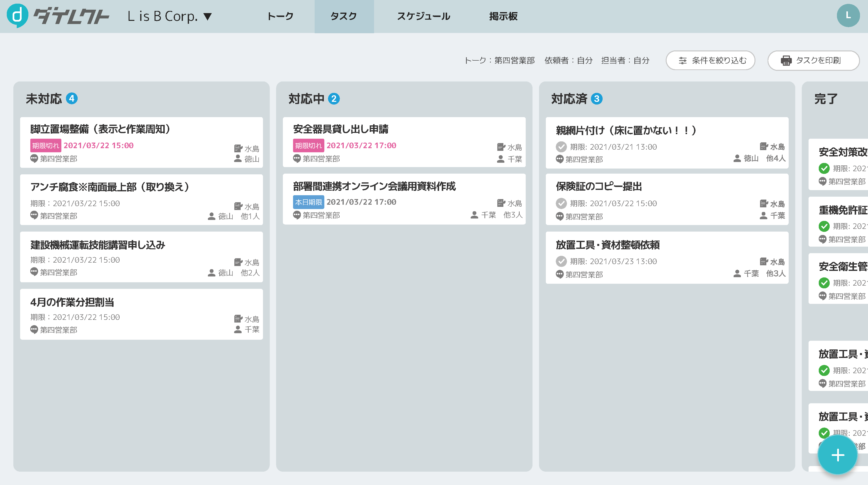Click the speech bubble icon on 脚立置場整備 card

click(x=34, y=159)
